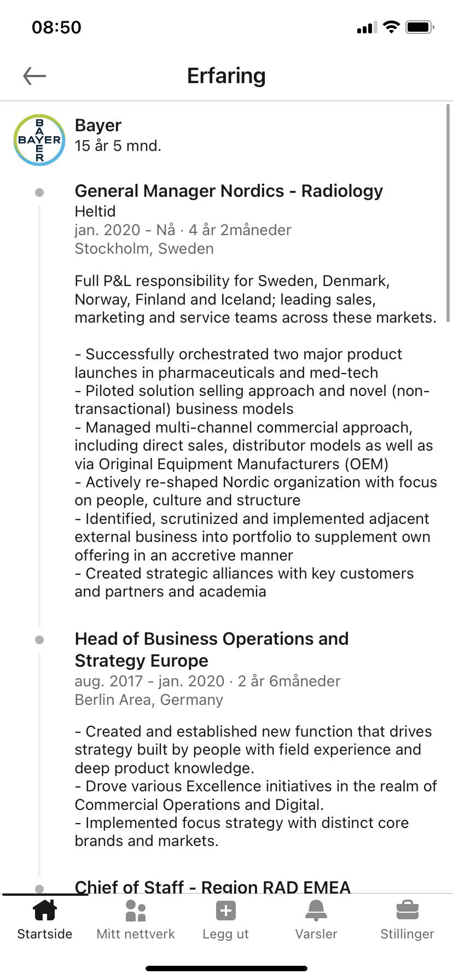Tap the timeline dot beside General Manager Nordics

[39, 192]
